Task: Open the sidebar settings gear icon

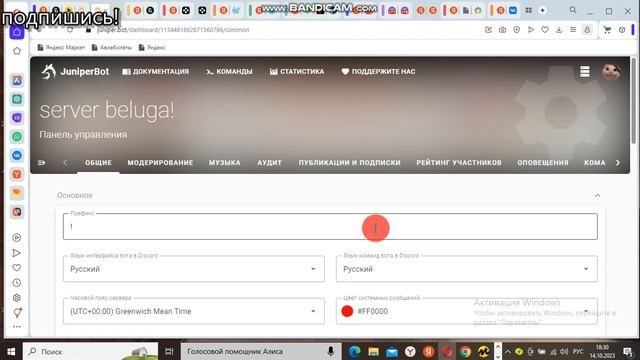Action: [17, 298]
